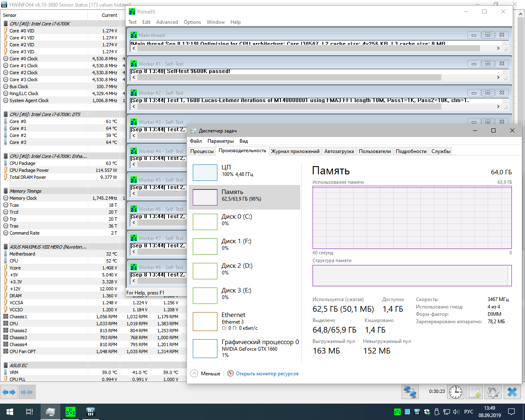Screen dimensions: 525x420
Task: Open Task Manager Вид menu
Action: tap(244, 141)
